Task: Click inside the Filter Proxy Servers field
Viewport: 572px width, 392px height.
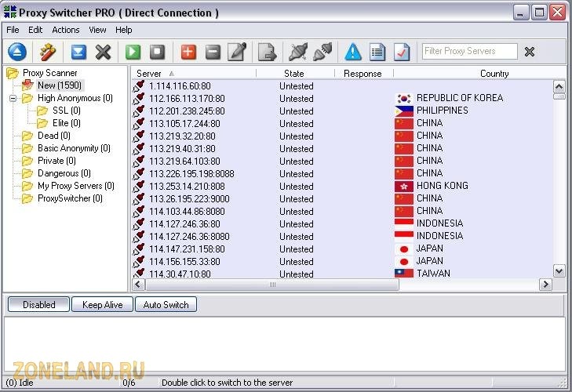Action: coord(469,51)
